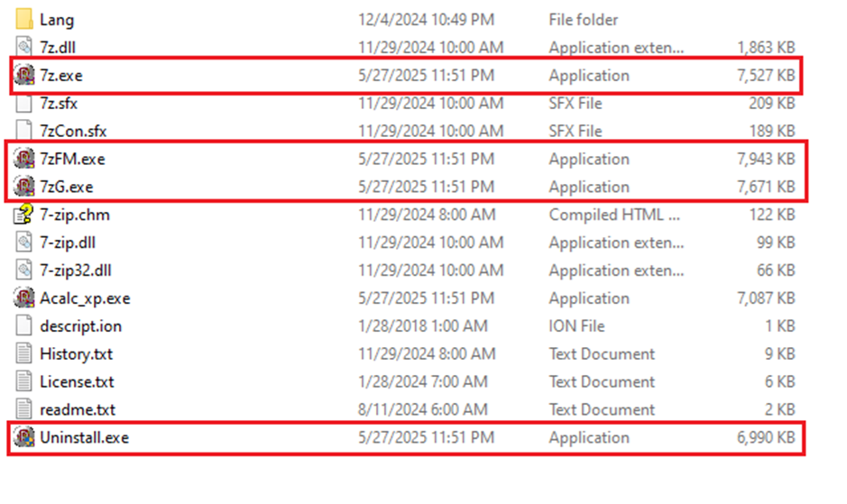This screenshot has width=847, height=504.
Task: Select the file name 7zG.exe
Action: [67, 187]
